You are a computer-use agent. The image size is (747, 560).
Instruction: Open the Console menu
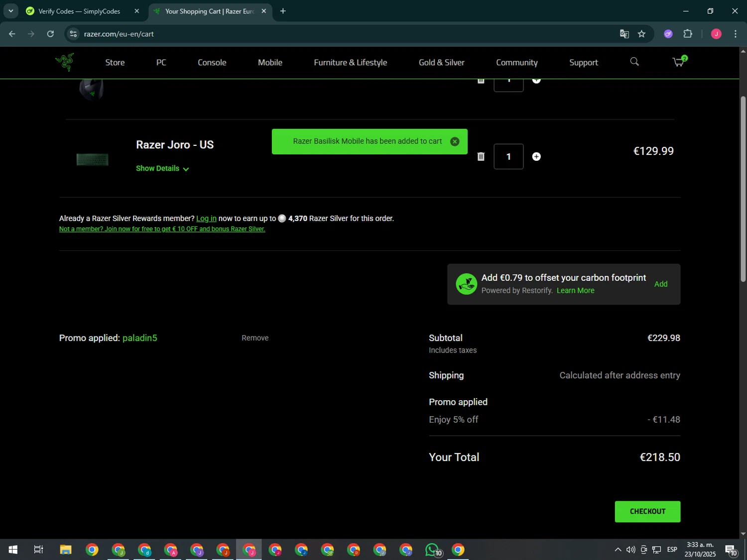[212, 62]
